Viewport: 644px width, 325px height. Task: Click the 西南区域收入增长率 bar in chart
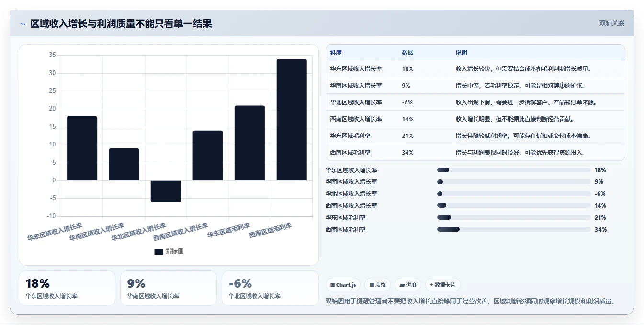[x=208, y=156]
